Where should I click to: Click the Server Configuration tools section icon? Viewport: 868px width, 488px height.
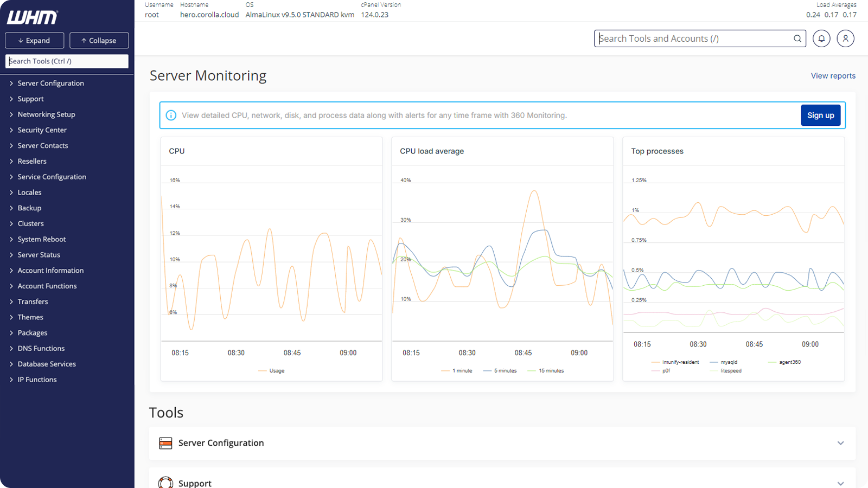165,443
